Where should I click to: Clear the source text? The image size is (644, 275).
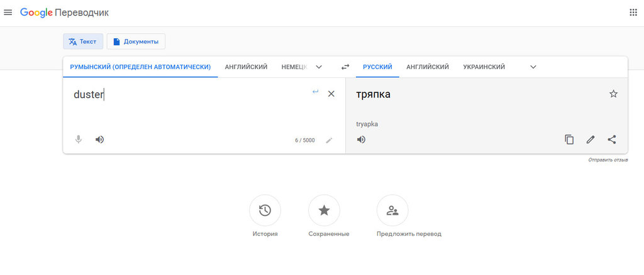[331, 94]
